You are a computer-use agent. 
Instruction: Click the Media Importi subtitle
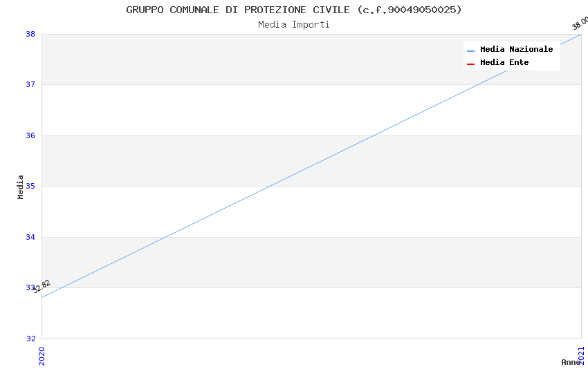(294, 24)
